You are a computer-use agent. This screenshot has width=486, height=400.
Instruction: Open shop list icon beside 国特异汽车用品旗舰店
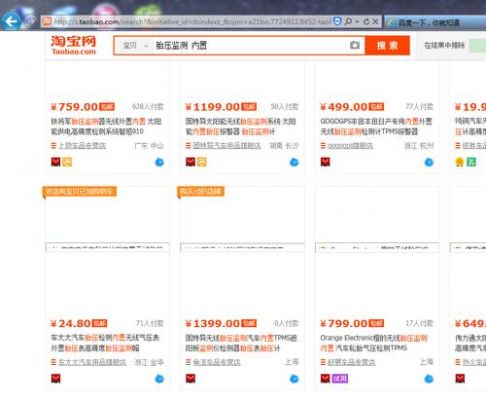click(x=188, y=146)
